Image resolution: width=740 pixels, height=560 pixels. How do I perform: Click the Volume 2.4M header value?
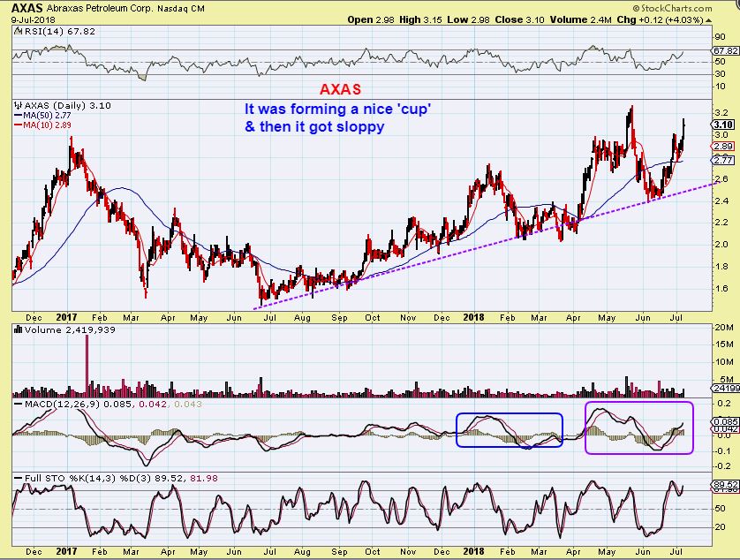pyautogui.click(x=580, y=19)
